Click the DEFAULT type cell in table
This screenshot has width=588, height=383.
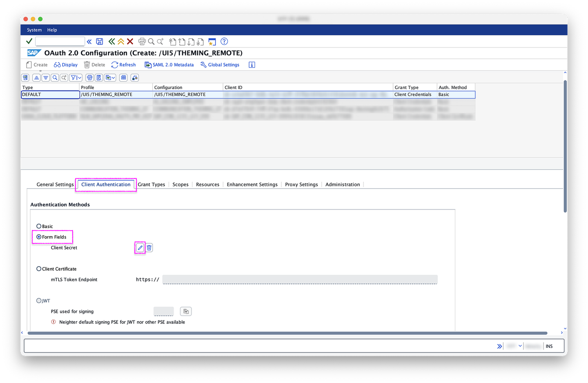[50, 94]
